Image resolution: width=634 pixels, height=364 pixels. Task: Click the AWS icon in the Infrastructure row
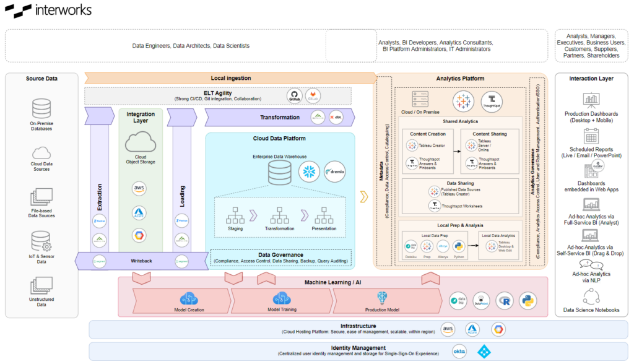point(448,329)
